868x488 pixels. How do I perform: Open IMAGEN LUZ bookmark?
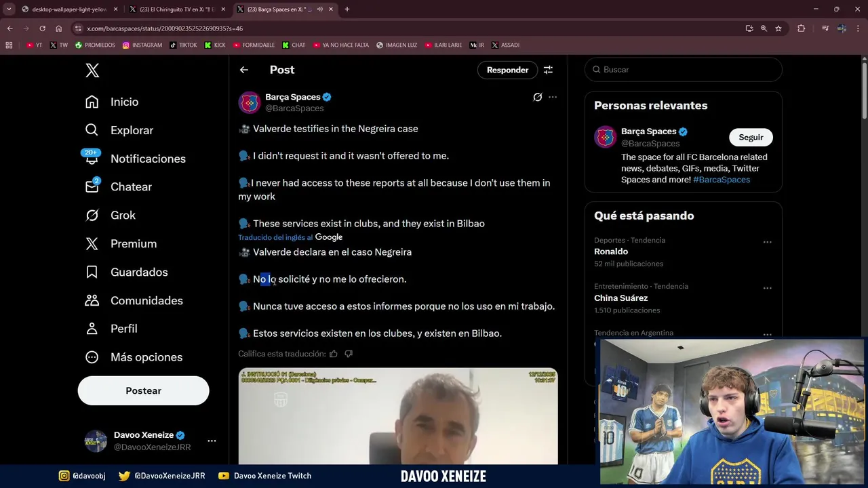pos(397,45)
